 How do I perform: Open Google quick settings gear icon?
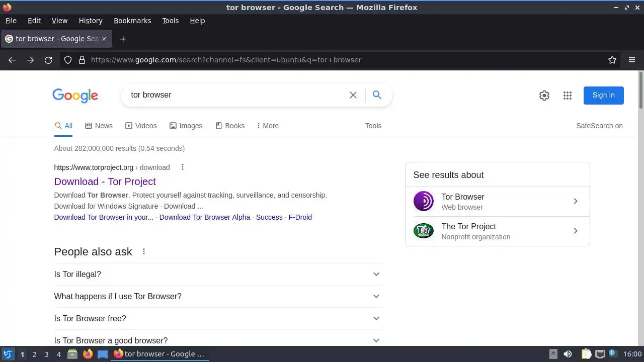544,96
